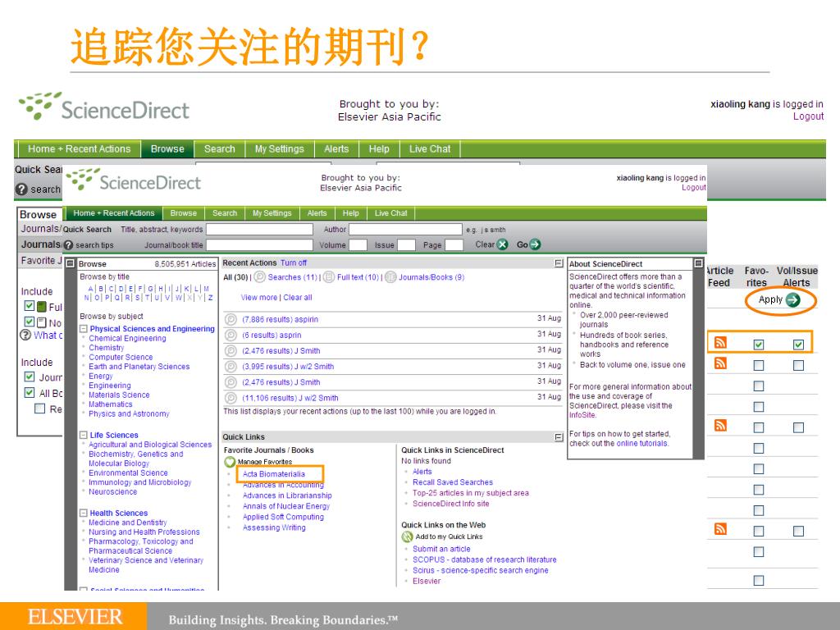840x630 pixels.
Task: Collapse the Recent Actions panel
Action: click(x=558, y=263)
